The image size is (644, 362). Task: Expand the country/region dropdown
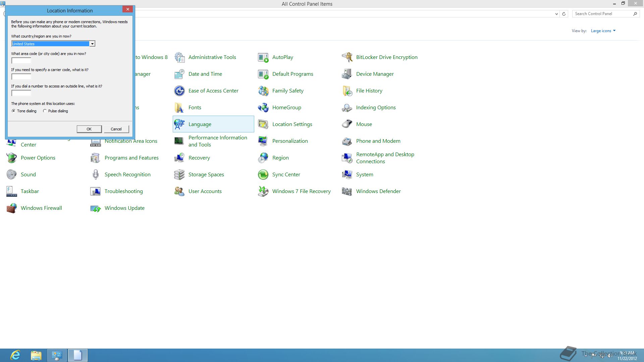(92, 44)
